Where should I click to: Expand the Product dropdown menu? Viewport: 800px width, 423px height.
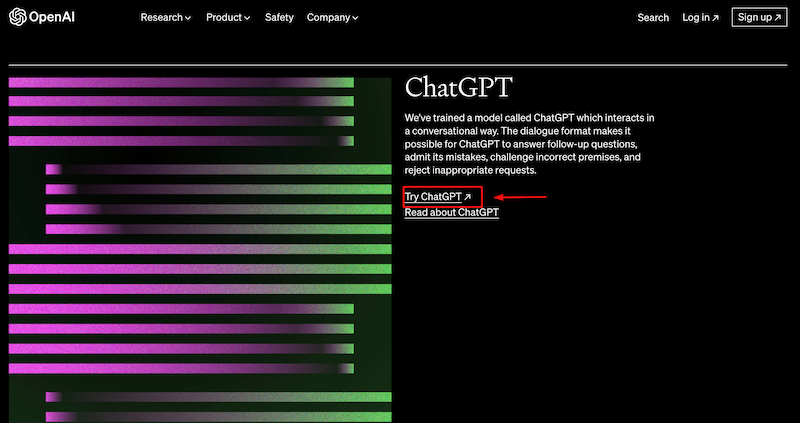pyautogui.click(x=228, y=17)
